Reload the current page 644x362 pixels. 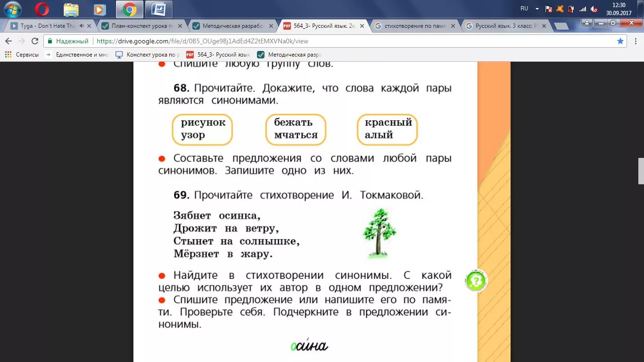tap(35, 41)
